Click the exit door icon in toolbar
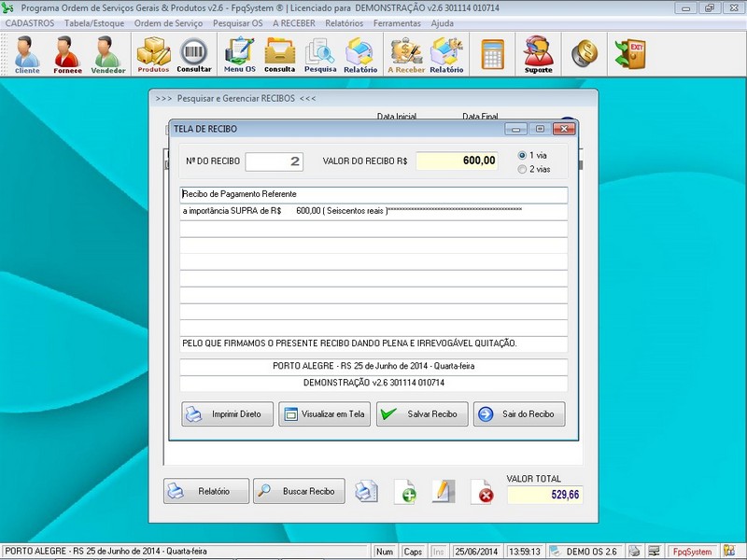 click(x=628, y=55)
